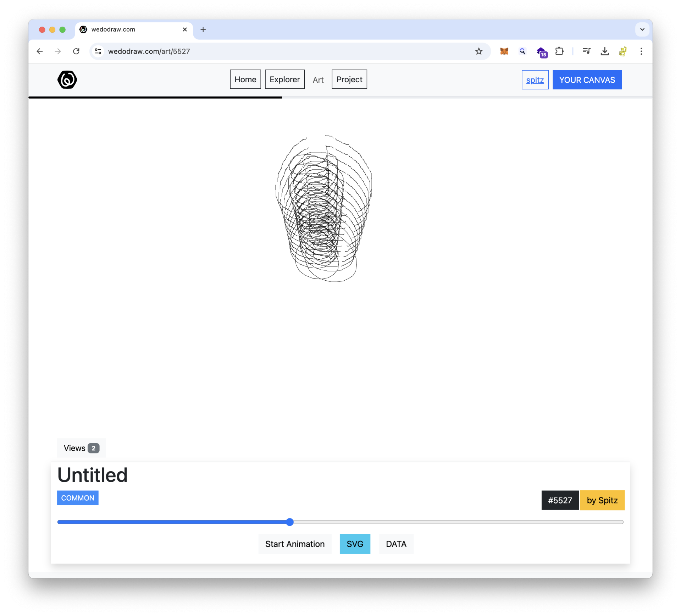
Task: Click the MetaMask fox extension icon
Action: 504,51
